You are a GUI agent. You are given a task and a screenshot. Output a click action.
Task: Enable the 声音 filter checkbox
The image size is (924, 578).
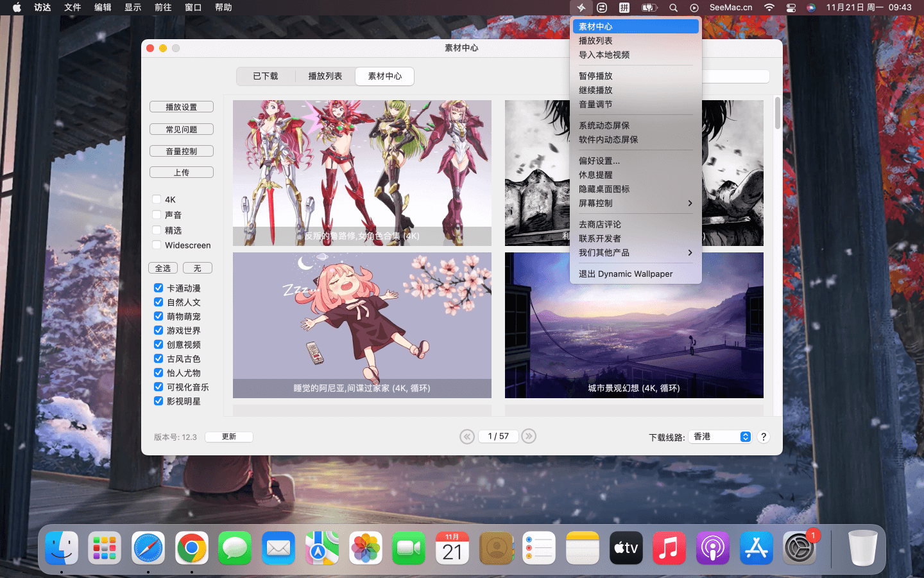coord(157,215)
